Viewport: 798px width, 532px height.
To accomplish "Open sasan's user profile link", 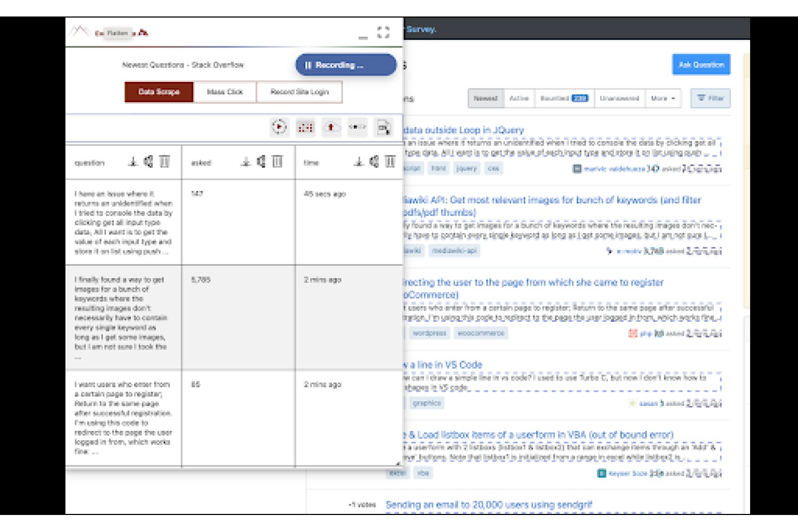I will 648,403.
